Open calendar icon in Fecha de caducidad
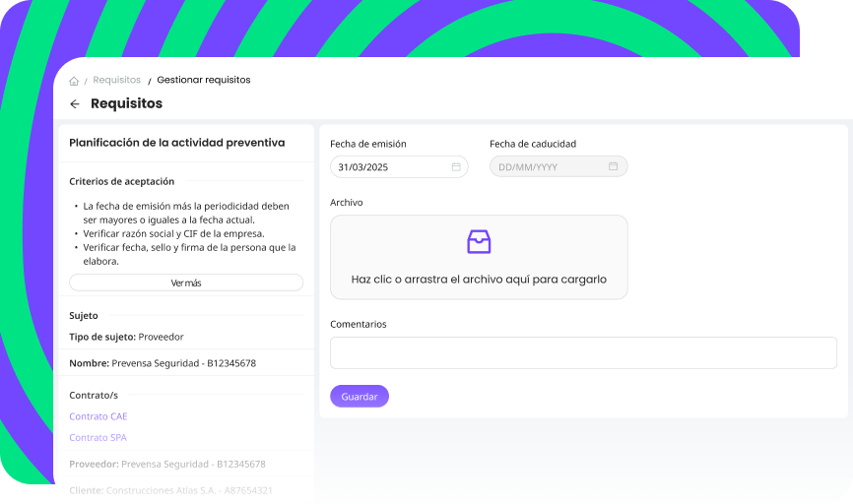853x504 pixels. (x=613, y=167)
